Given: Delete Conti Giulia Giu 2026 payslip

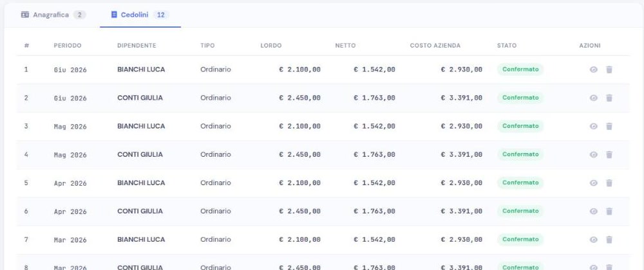Looking at the screenshot, I should point(609,98).
